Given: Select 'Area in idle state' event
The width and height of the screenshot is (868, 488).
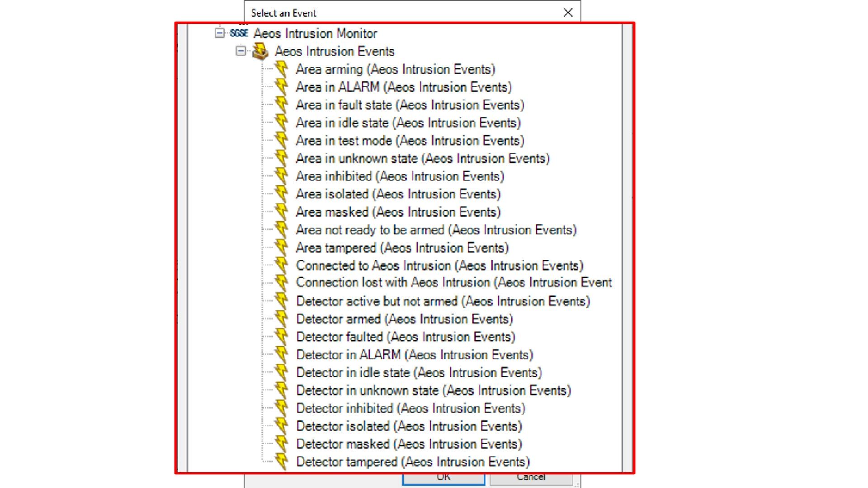Looking at the screenshot, I should [408, 122].
